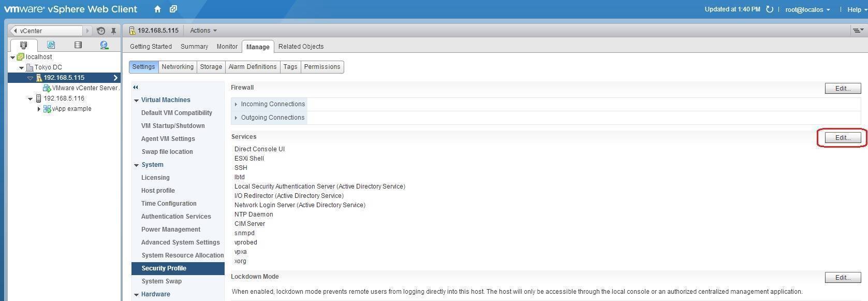
Task: Switch to the Storage sub-tab
Action: 211,67
